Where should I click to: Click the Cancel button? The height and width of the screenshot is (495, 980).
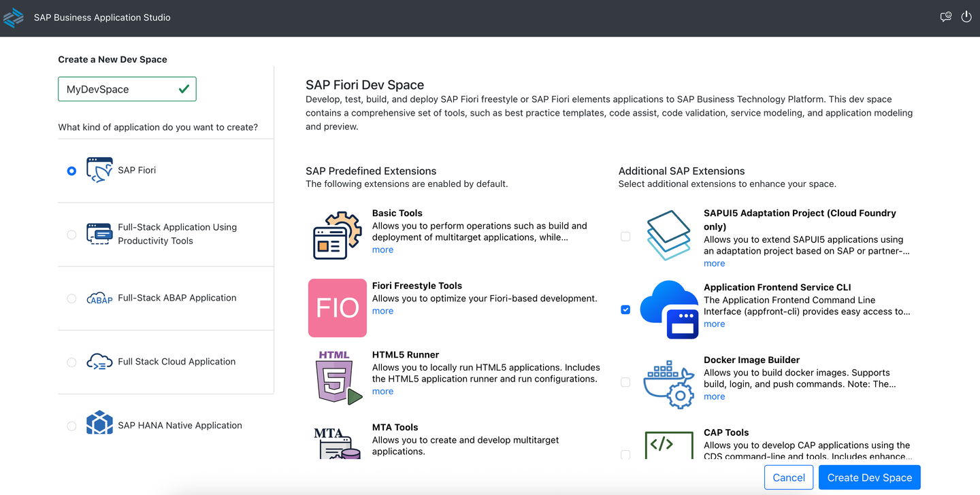(x=789, y=477)
